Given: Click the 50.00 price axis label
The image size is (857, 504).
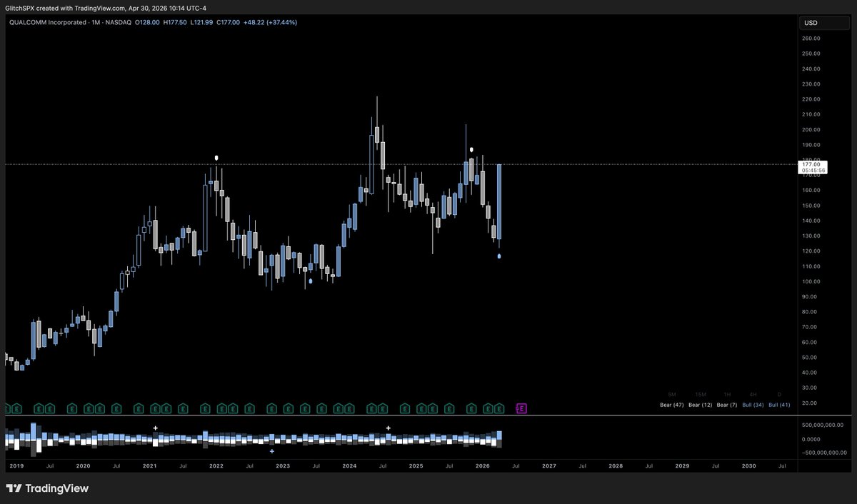Looking at the screenshot, I should (809, 357).
